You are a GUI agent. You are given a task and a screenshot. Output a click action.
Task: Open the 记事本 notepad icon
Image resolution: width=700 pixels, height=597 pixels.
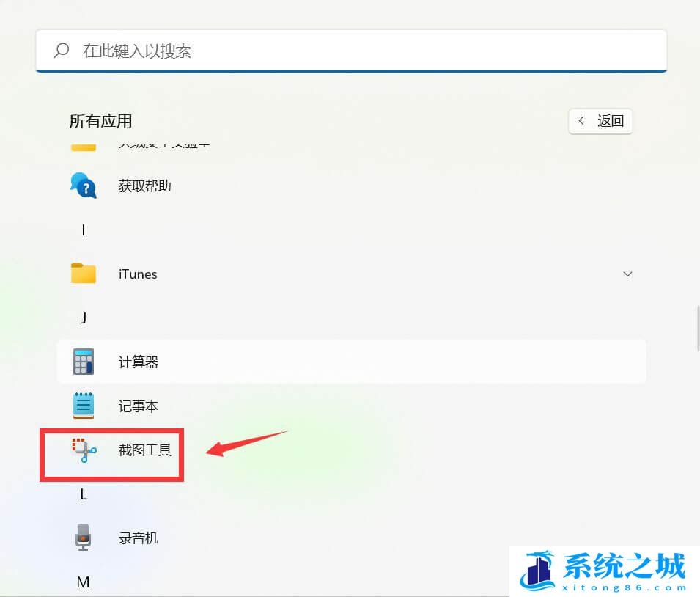click(83, 405)
